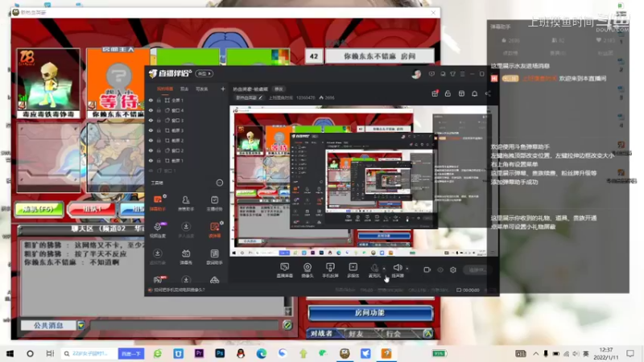Switch to the 好友 tab in the game

[x=356, y=333]
